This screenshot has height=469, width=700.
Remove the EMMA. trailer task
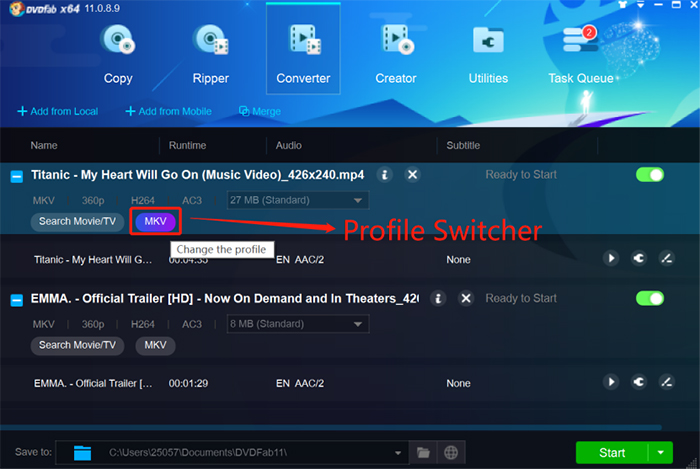466,298
